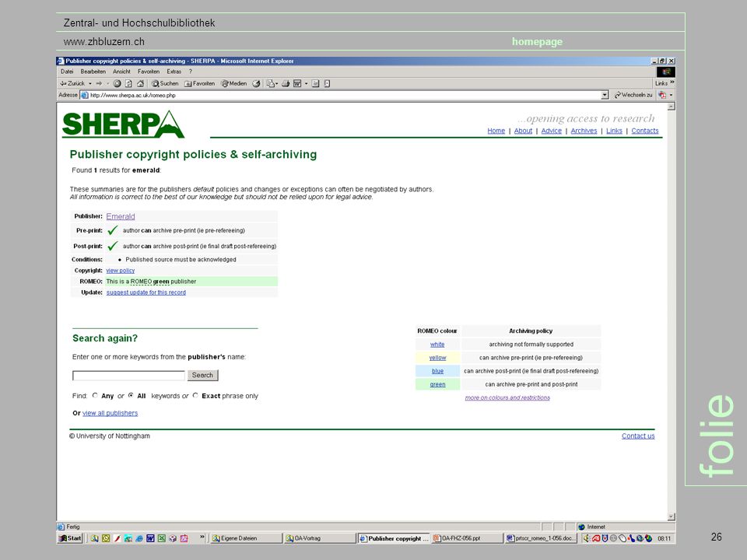Open the Home navigation link
Image resolution: width=747 pixels, height=560 pixels.
point(496,131)
